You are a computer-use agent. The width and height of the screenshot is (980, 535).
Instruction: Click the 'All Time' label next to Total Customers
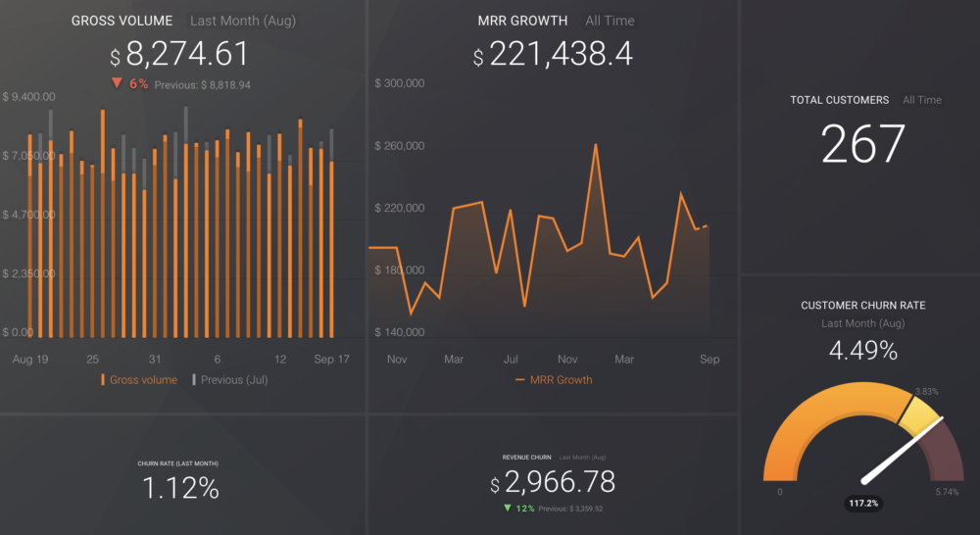coord(922,100)
